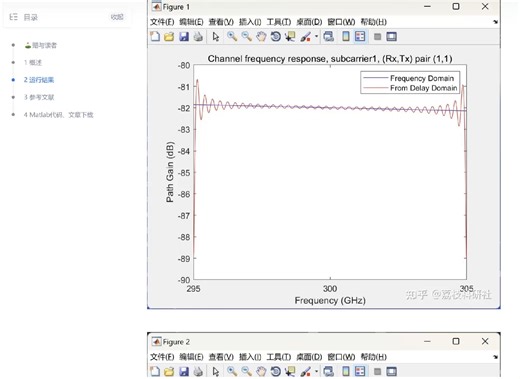Select the Edit Plot arrow in Figure 2

(216, 371)
